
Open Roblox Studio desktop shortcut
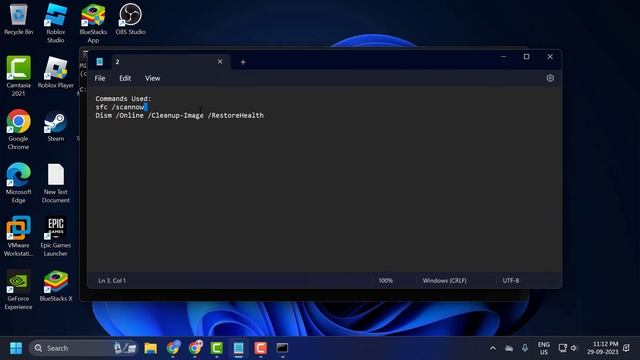point(56,23)
